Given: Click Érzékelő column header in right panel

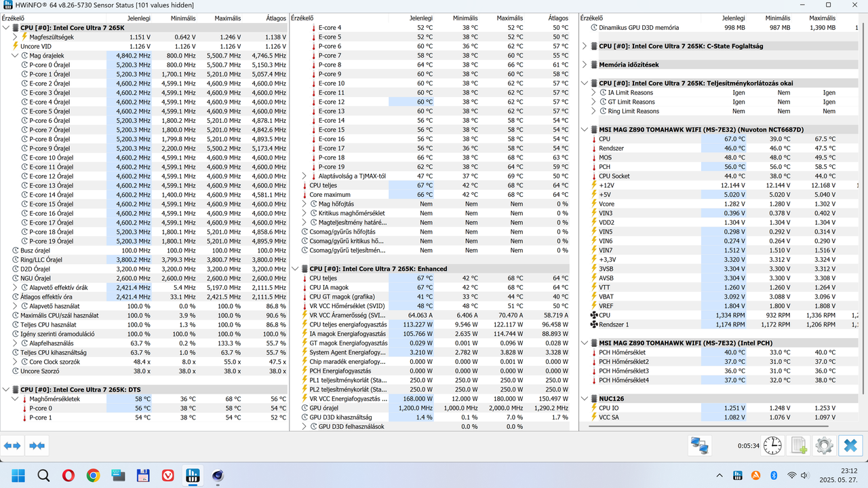Looking at the screenshot, I should tap(592, 18).
